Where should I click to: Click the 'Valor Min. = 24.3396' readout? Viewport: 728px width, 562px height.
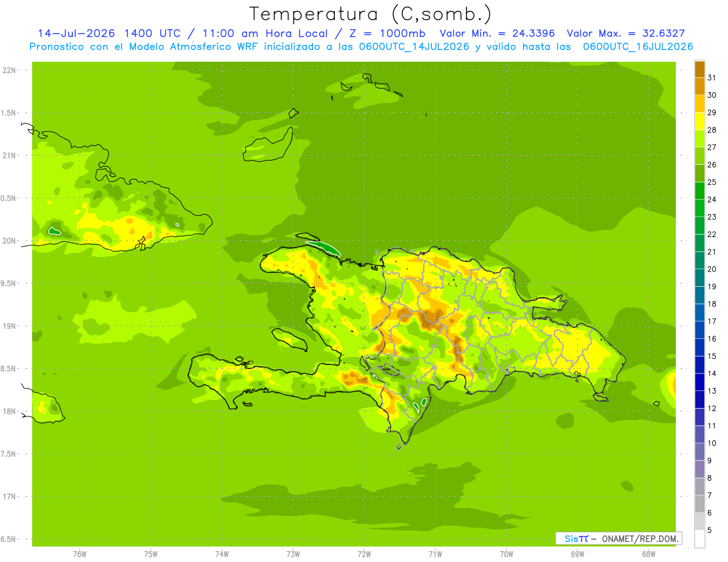(497, 33)
